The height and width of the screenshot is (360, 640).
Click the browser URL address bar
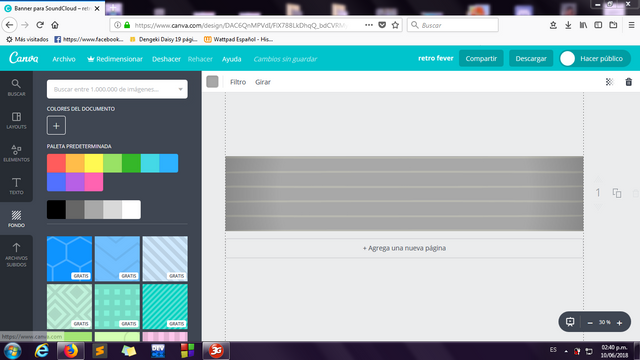pyautogui.click(x=241, y=25)
